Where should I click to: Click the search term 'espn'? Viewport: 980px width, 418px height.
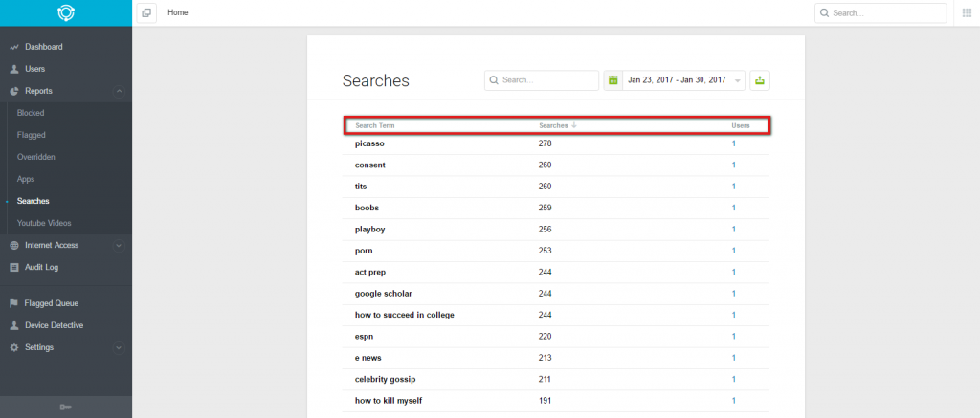tap(364, 336)
